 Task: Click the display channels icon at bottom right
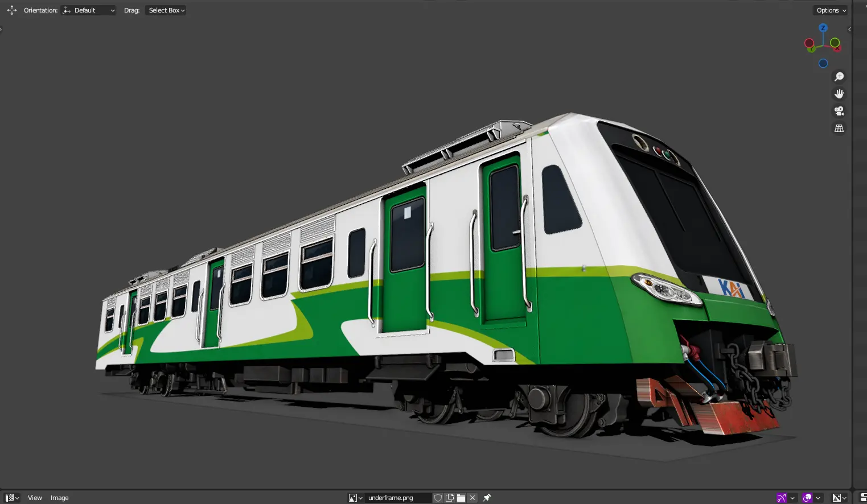tap(836, 498)
